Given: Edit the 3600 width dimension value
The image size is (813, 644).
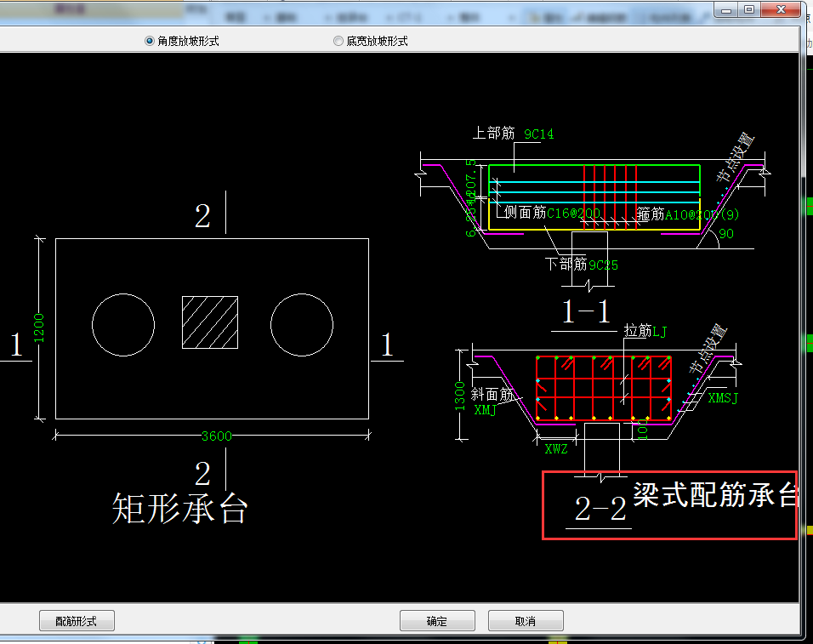Looking at the screenshot, I should point(216,436).
